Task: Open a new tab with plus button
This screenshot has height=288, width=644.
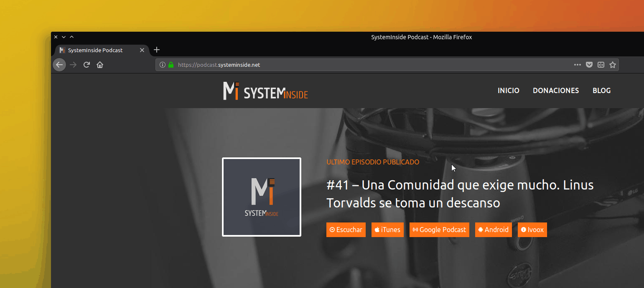Action: (157, 50)
